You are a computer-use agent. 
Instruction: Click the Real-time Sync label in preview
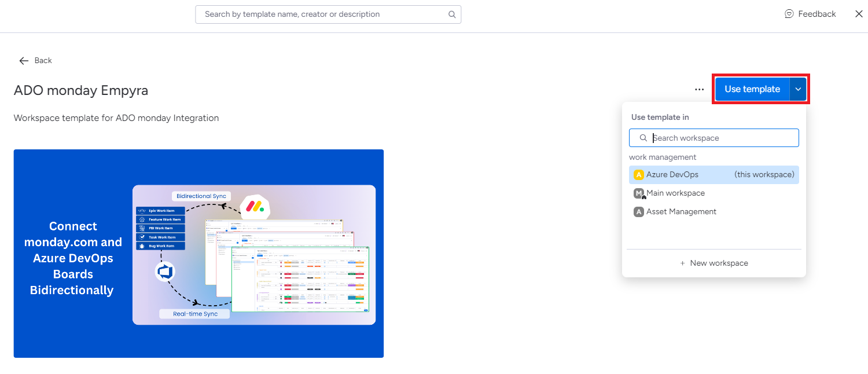[196, 314]
